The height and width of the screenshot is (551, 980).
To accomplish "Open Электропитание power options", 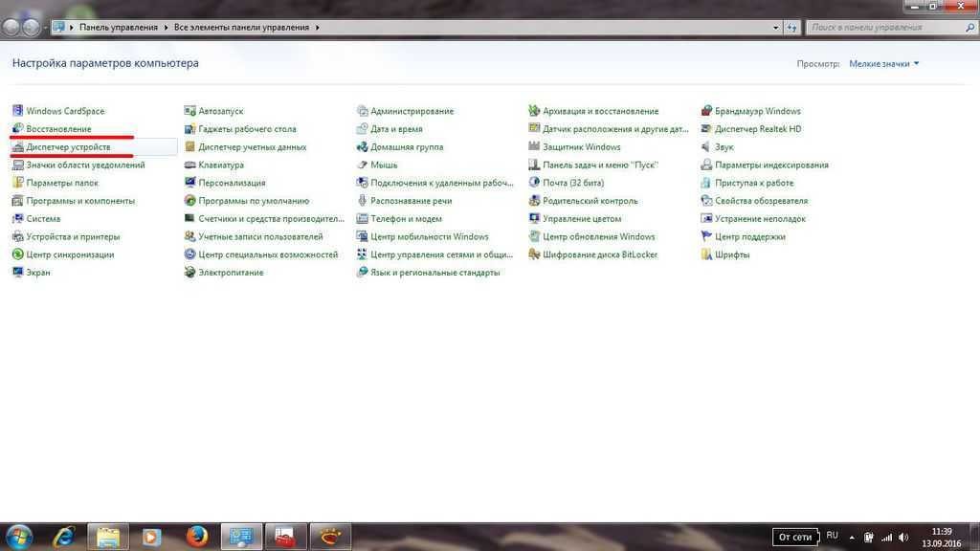I will click(230, 273).
